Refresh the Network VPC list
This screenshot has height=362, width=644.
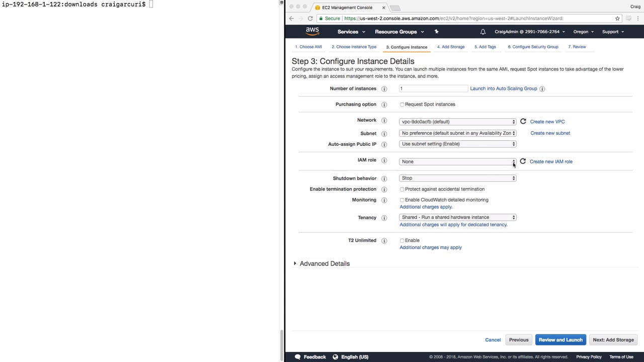coord(523,121)
